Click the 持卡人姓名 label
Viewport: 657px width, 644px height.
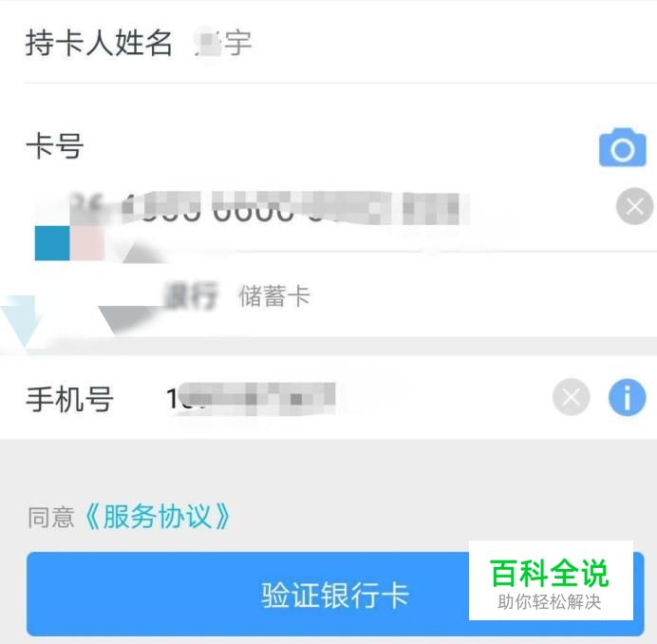[99, 43]
